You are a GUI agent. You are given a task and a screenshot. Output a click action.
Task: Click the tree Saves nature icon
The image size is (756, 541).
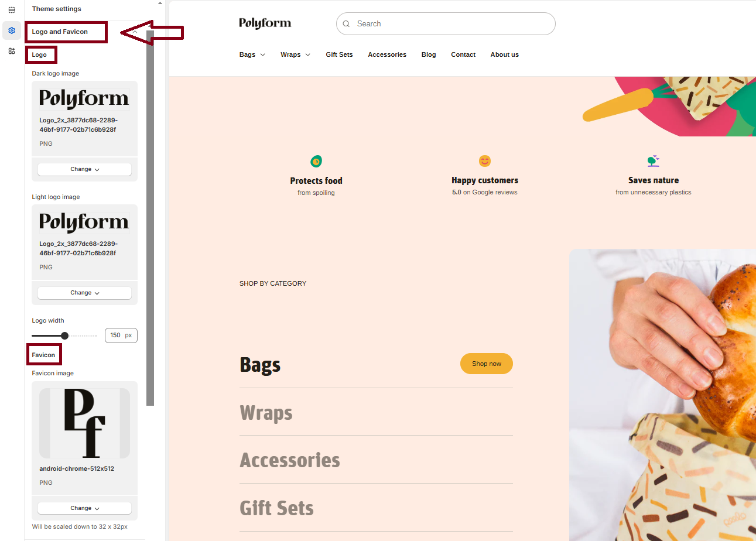[x=654, y=160]
